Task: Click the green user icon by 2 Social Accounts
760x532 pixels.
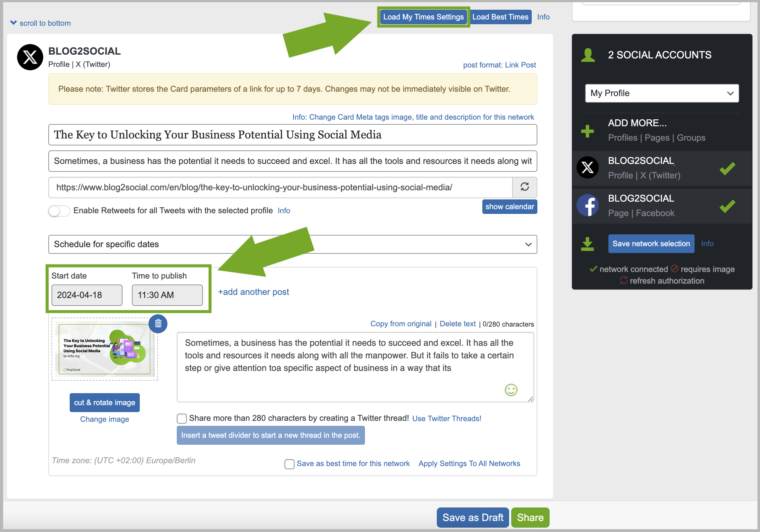Action: pos(588,55)
